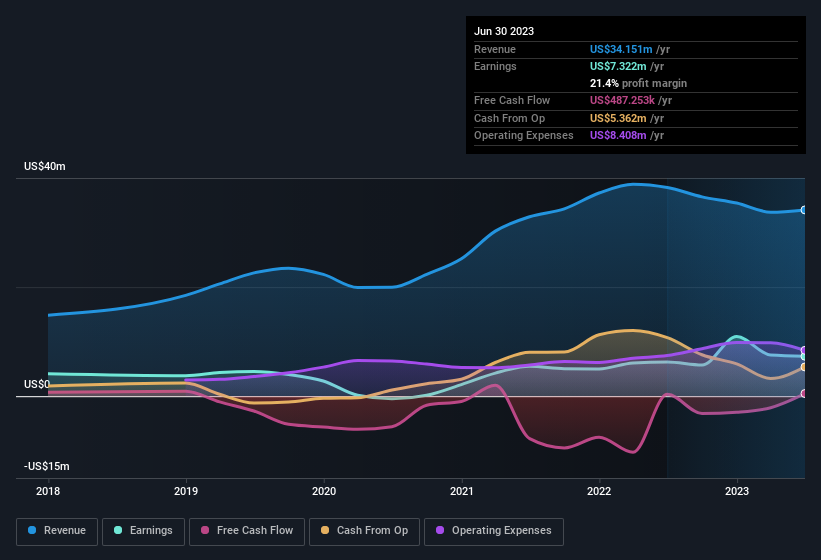Click the 2023 x-axis label
Screen dimensions: 821x560
point(737,491)
